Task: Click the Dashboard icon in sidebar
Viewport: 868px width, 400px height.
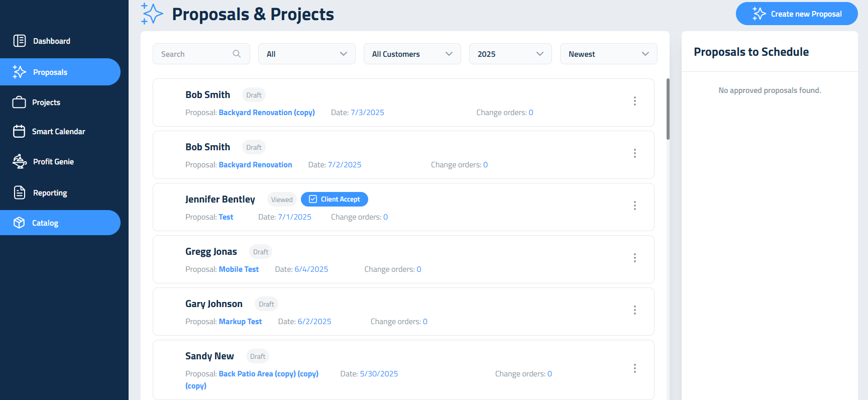Action: pos(20,41)
